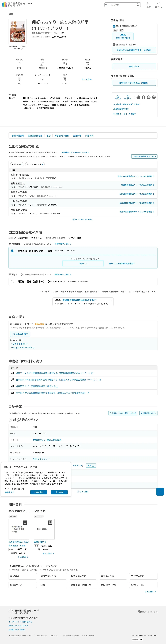
Task: Click the 小泉教授が選ぶ related book thumbnail
Action: tap(19, 529)
